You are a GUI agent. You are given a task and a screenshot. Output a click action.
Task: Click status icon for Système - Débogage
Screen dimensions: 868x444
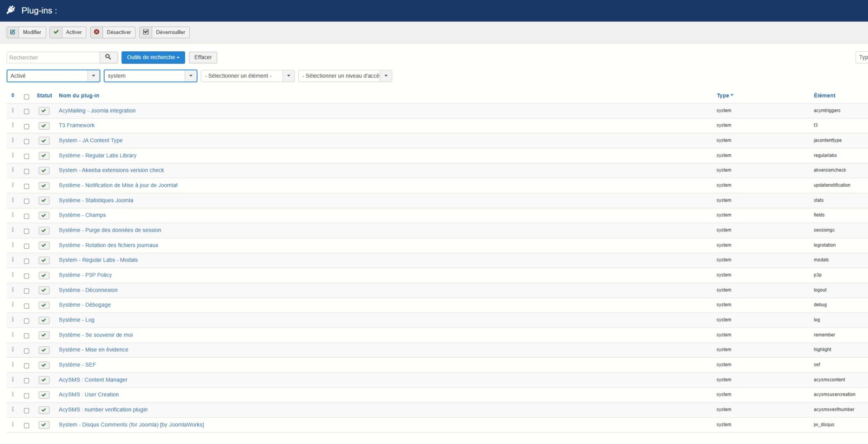tap(44, 305)
